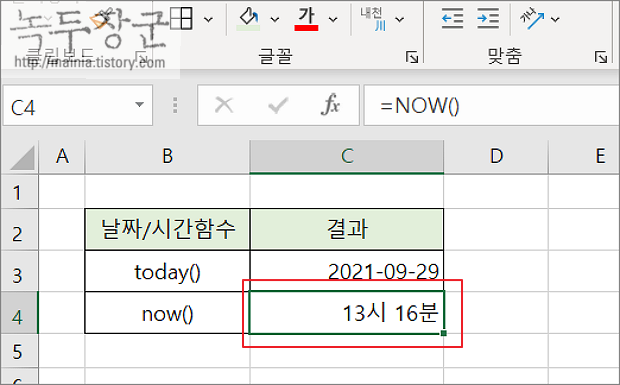The width and height of the screenshot is (620, 385).
Task: Expand the Name Box dropdown arrow
Action: tap(139, 105)
